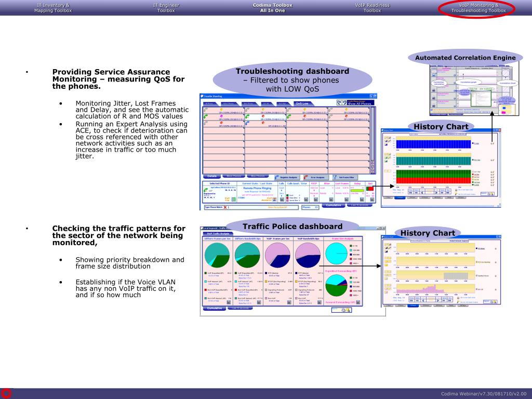532x399 pixels.
Task: Click the Call Log icon in Selected Phone ID
Action: [x=234, y=199]
